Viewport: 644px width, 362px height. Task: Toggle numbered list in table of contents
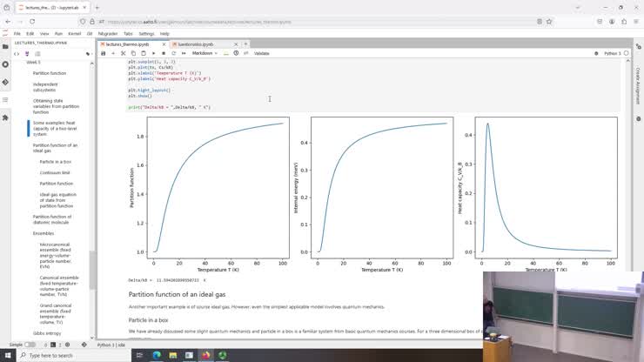point(37,53)
